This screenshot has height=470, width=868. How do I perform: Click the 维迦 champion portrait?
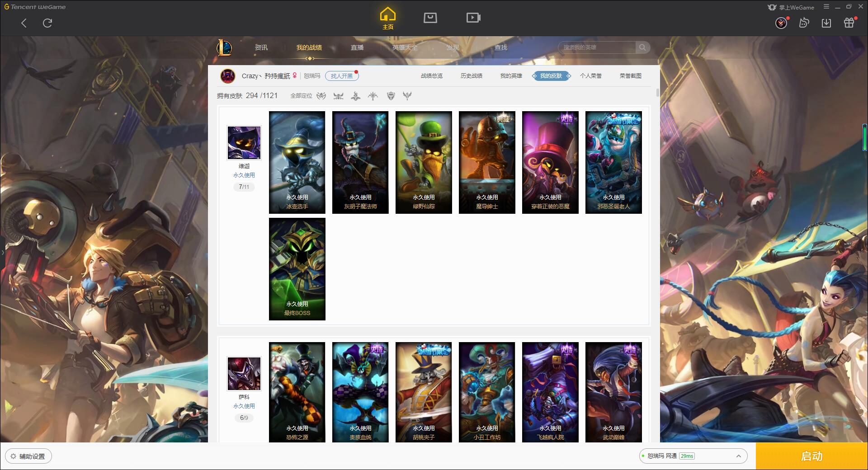[244, 143]
